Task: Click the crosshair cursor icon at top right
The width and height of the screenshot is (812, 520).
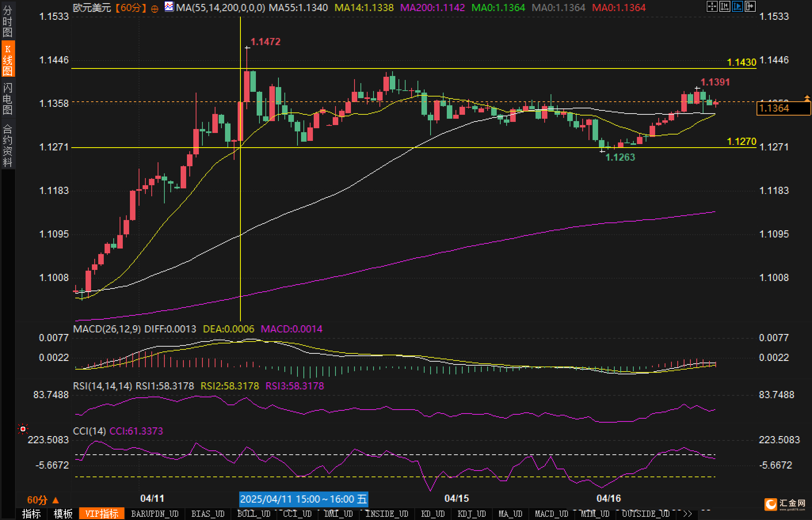Action: pyautogui.click(x=712, y=6)
